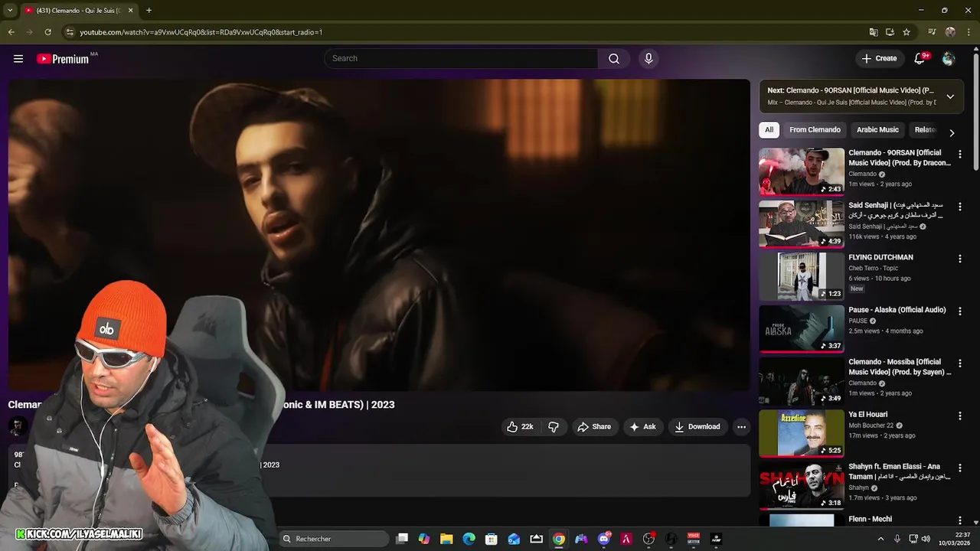The image size is (980, 551).
Task: Open options for Clemando - Mossiba video
Action: (x=960, y=364)
